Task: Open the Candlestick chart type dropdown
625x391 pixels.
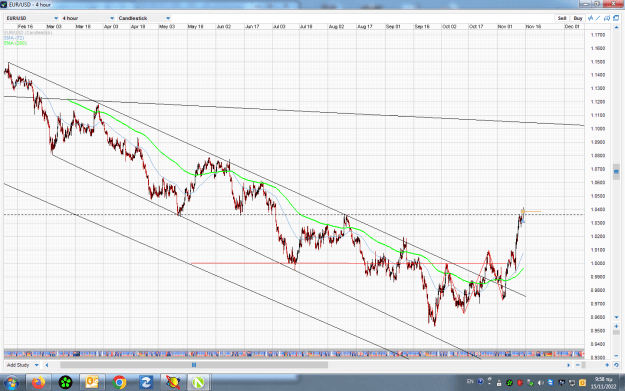Action: point(144,18)
